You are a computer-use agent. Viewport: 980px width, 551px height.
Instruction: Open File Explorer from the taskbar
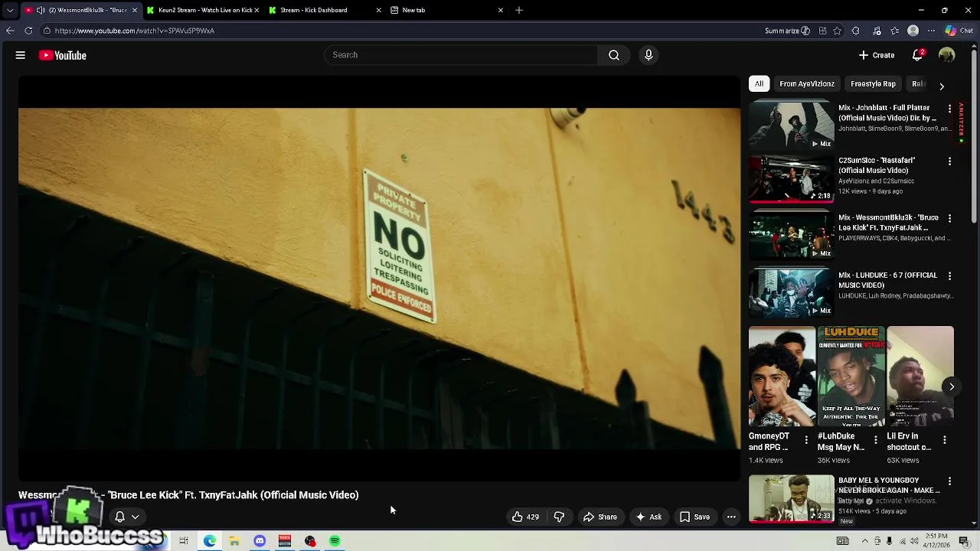coord(234,541)
